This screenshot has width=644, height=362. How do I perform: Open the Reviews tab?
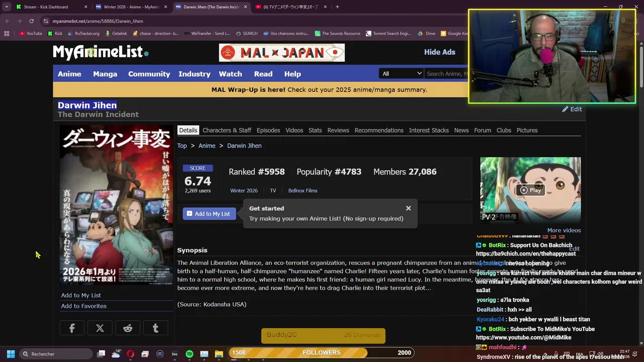[338, 130]
